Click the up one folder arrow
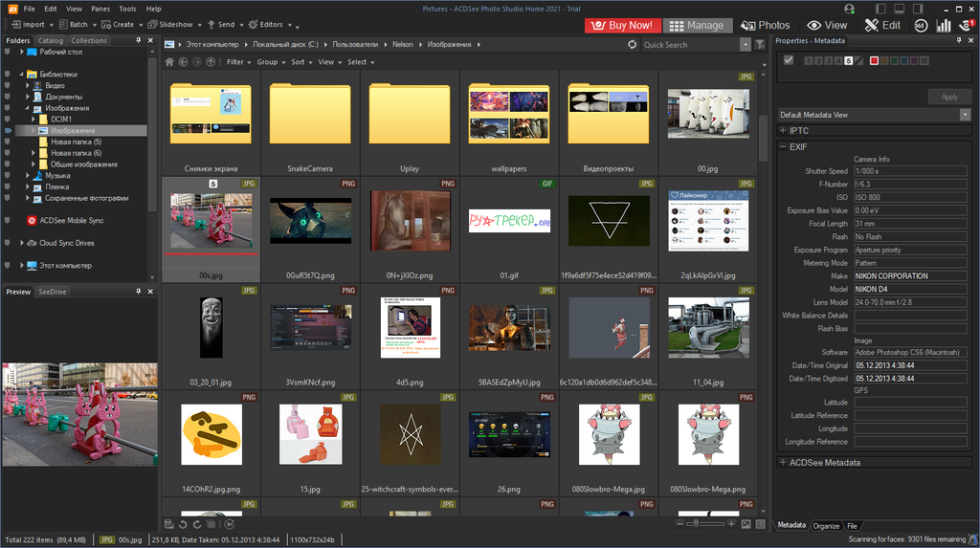The width and height of the screenshot is (980, 548). pos(211,62)
